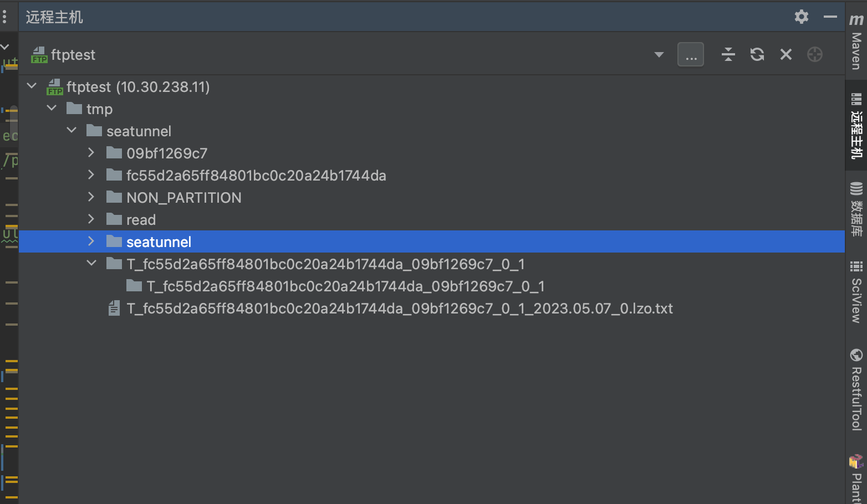
Task: Click the crosshair locate icon in the toolbar
Action: tap(814, 54)
